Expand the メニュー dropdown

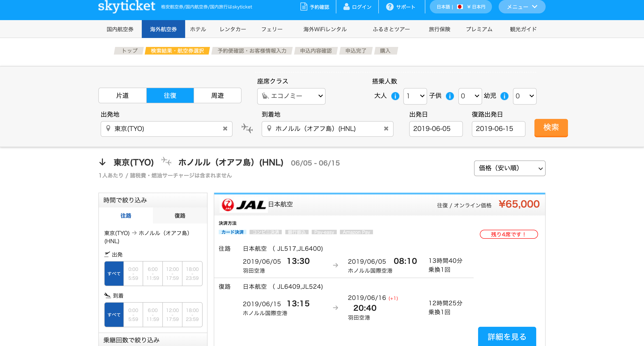click(522, 7)
